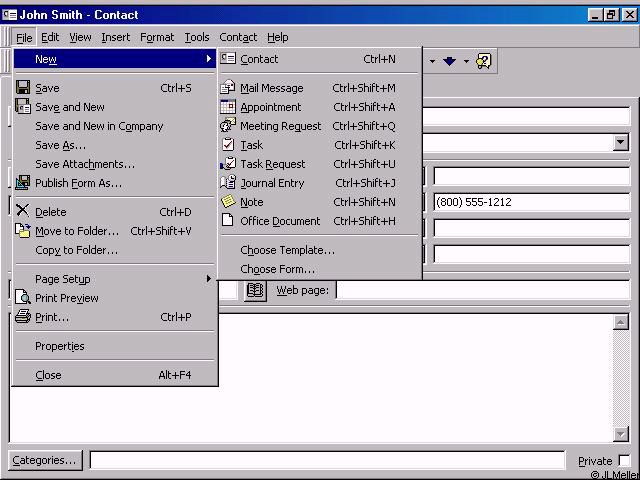Open the File menu
Image resolution: width=640 pixels, height=480 pixels.
24,38
